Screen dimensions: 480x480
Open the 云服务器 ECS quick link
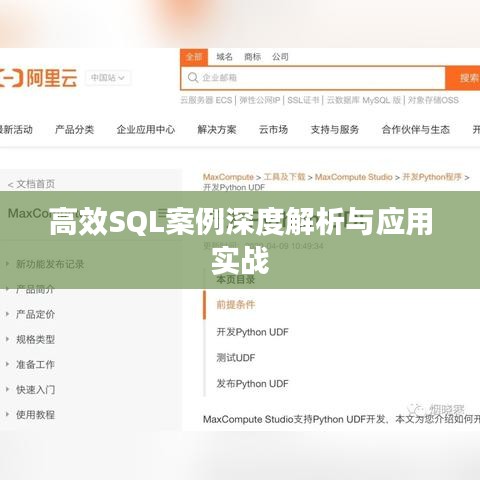(206, 100)
